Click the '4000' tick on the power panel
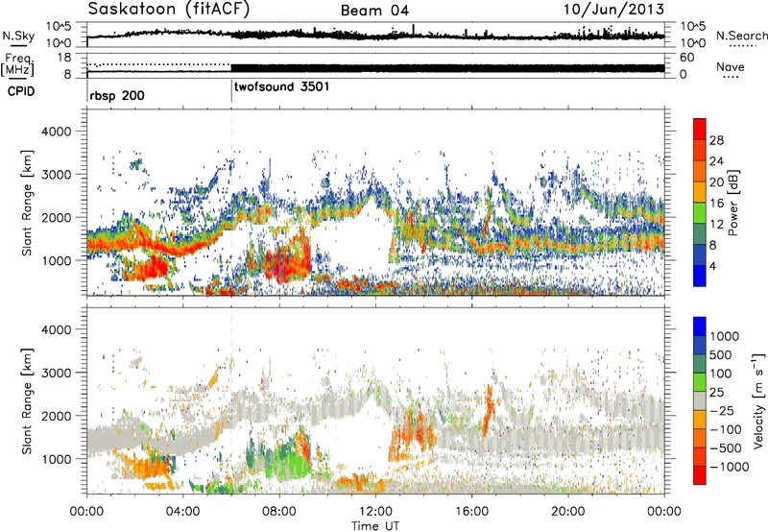The height and width of the screenshot is (532, 768). coord(56,132)
